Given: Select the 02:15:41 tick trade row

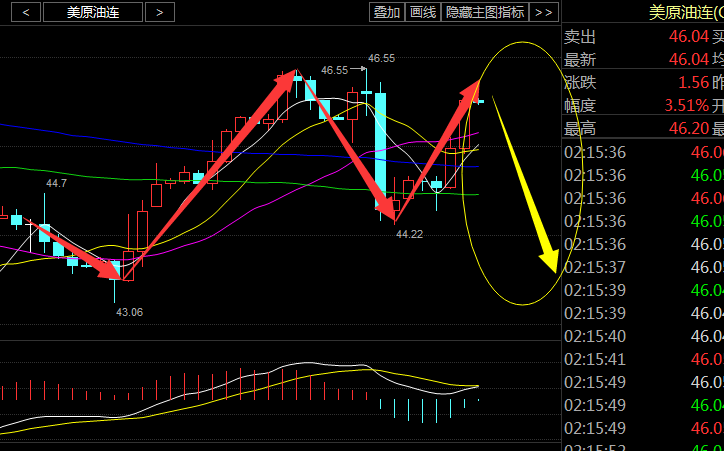Looking at the screenshot, I should [x=642, y=358].
